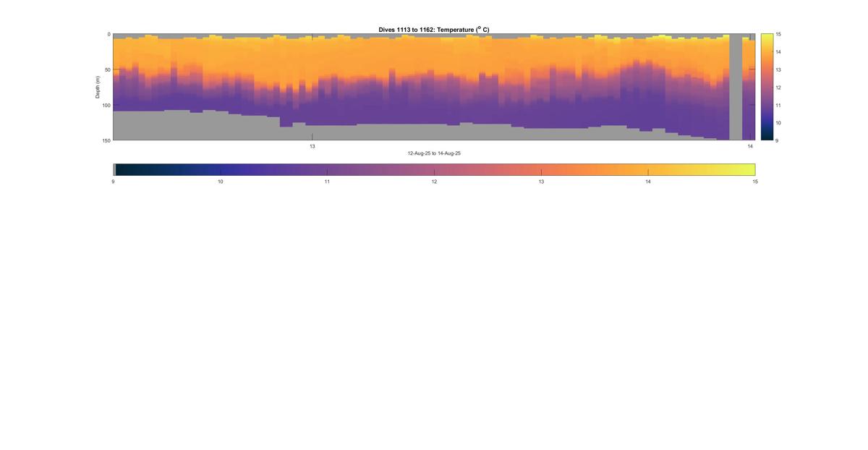Click the "10" tick label on the vertical colorbar
Image resolution: width=868 pixels, height=450 pixels.
point(777,123)
